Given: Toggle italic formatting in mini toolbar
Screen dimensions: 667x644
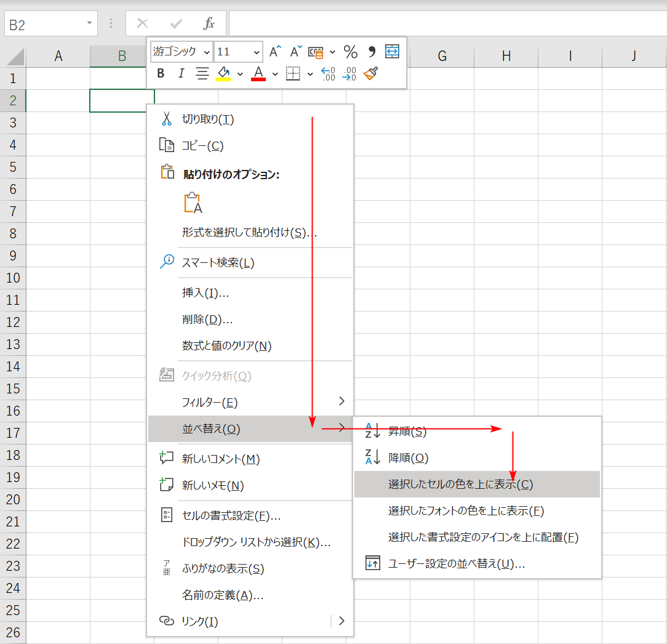Looking at the screenshot, I should click(181, 74).
